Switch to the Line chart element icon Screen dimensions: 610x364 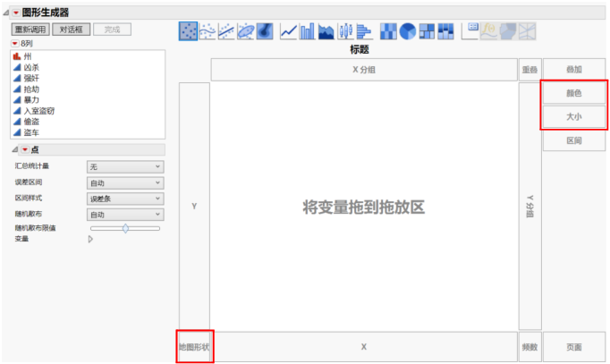pos(288,31)
